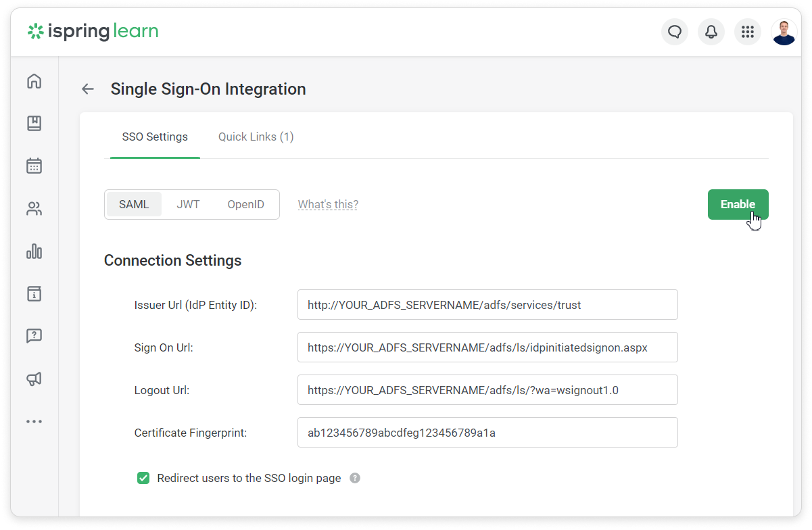Expand the sidebar ellipsis menu
Image resolution: width=812 pixels, height=530 pixels.
pyautogui.click(x=34, y=420)
